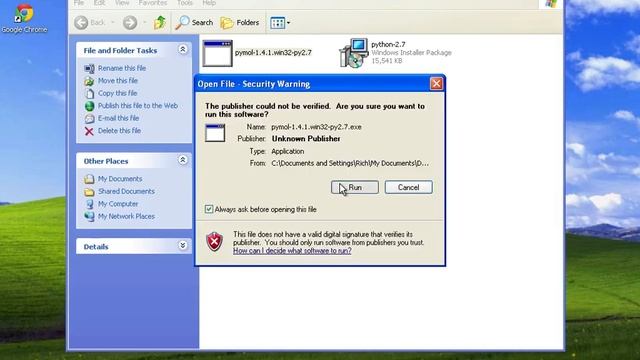Click Copy this file
The width and height of the screenshot is (640, 360).
(117, 93)
